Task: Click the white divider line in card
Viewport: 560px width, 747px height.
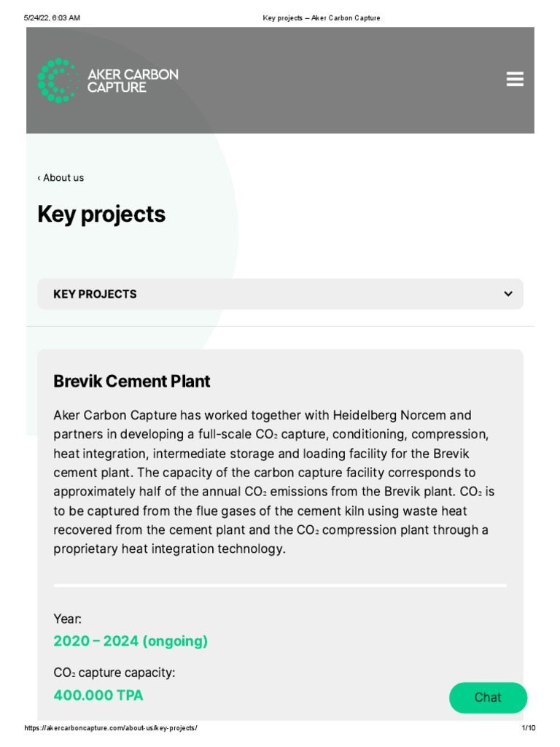Action: (280, 585)
